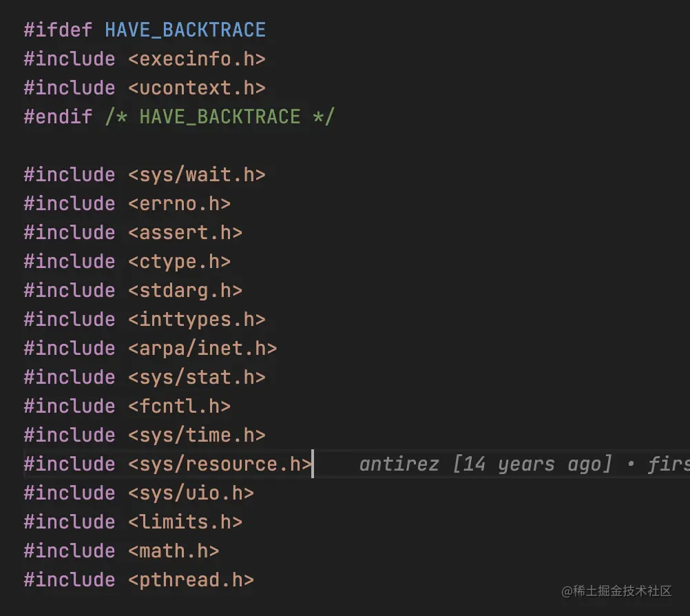Viewport: 690px width, 616px height.
Task: Click the ucontext.h include header
Action: click(x=196, y=88)
